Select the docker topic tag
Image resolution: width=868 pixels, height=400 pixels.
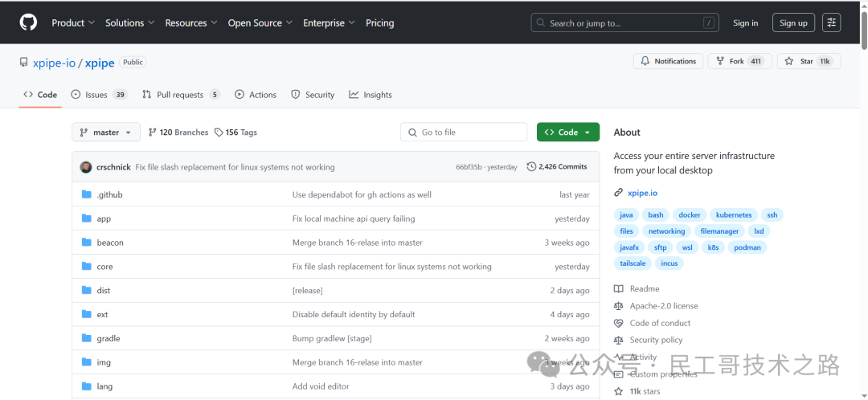point(690,214)
